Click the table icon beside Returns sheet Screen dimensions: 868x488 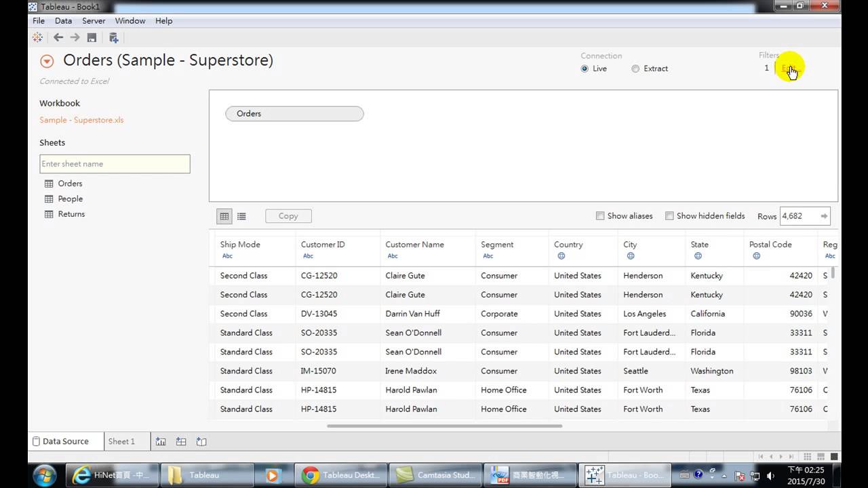point(49,214)
